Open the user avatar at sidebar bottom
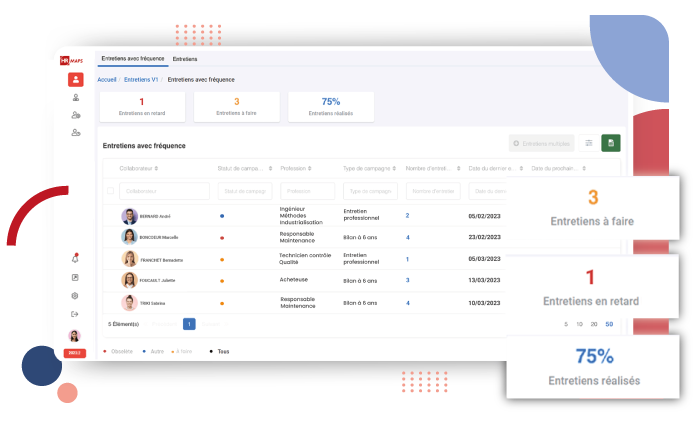This screenshot has height=424, width=693. (x=74, y=336)
